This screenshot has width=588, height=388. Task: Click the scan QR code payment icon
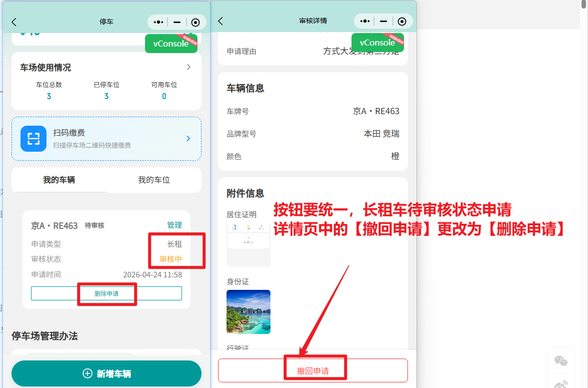[x=33, y=139]
